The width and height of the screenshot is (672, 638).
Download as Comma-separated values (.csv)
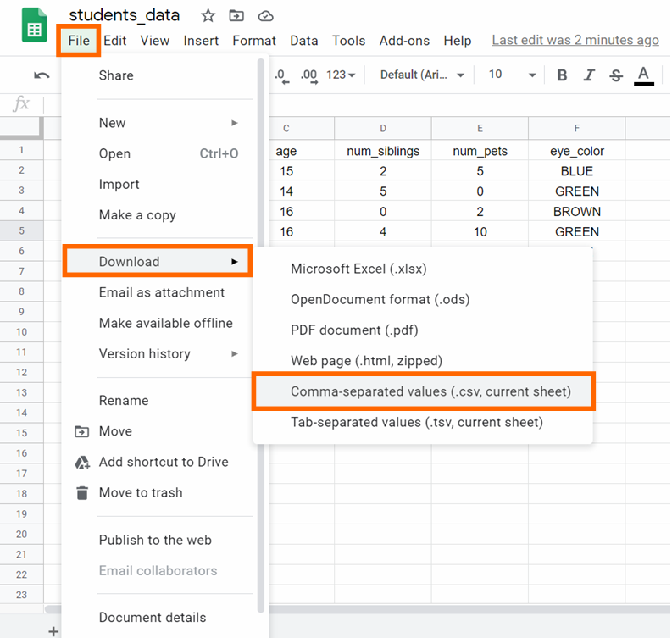point(423,391)
